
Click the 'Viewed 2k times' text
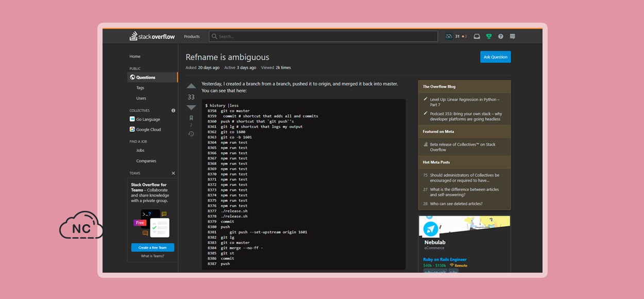(x=276, y=68)
